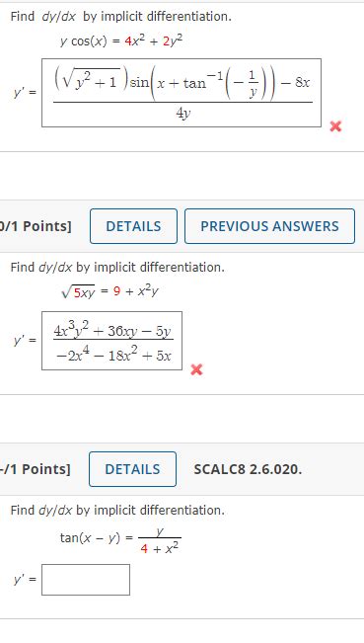364x643 pixels.
Task: Click the tan(x − y) equation with fraction
Action: point(120,540)
